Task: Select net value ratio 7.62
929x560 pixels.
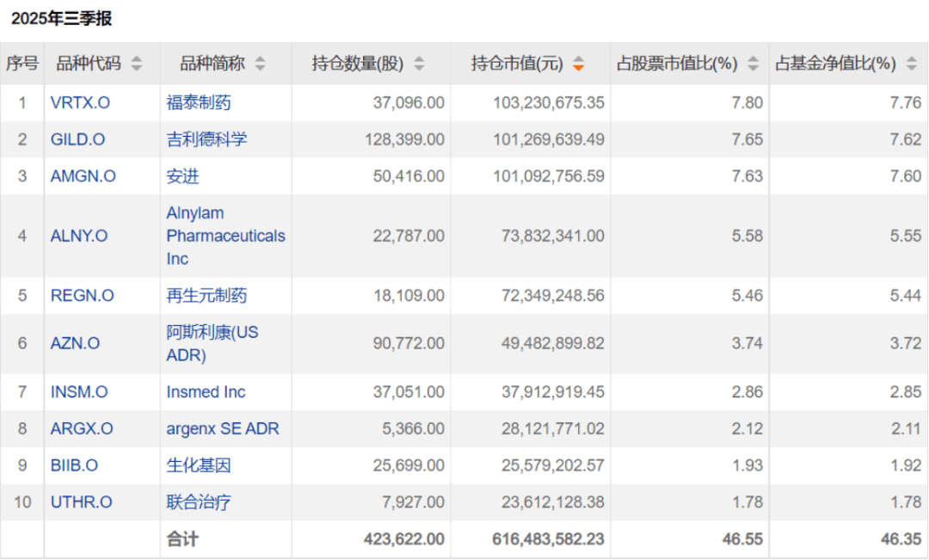Action: (906, 140)
